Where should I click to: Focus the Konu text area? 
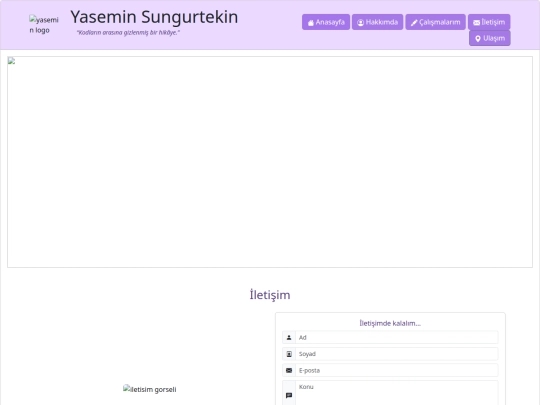click(397, 393)
